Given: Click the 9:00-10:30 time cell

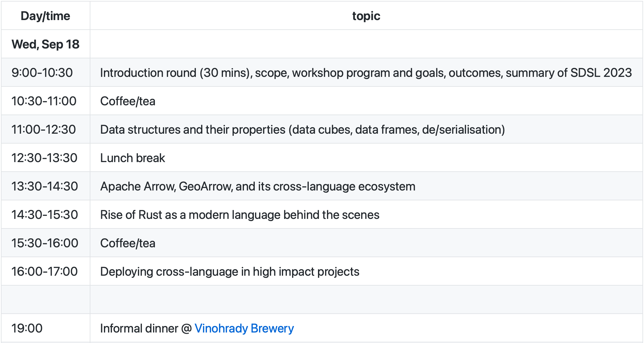Looking at the screenshot, I should point(42,73).
